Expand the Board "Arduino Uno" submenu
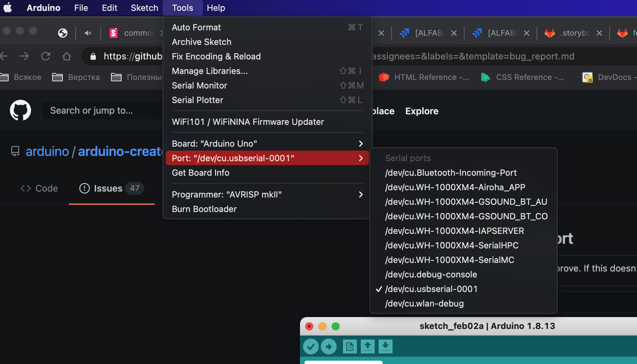Viewport: 637px width, 364px height. point(267,144)
